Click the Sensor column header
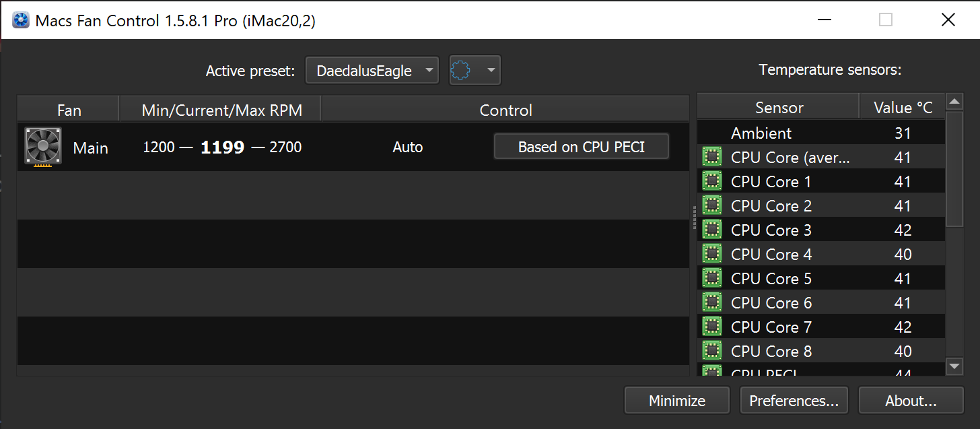 pos(778,107)
